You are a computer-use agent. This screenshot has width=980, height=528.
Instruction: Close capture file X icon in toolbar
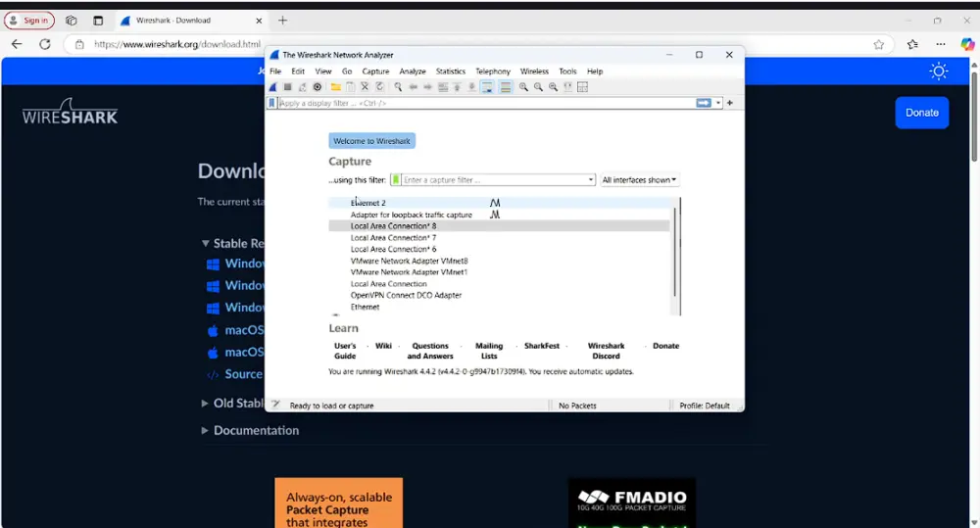(365, 87)
